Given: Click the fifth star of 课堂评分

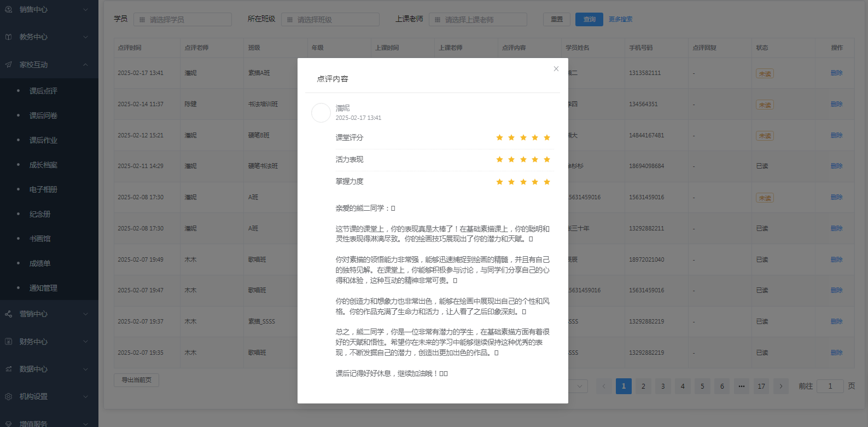Looking at the screenshot, I should (x=547, y=137).
